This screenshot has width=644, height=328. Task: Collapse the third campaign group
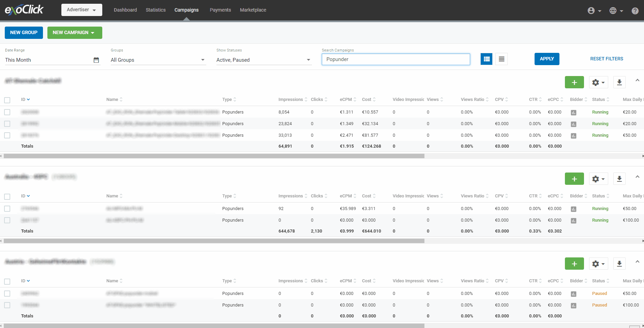tap(637, 262)
